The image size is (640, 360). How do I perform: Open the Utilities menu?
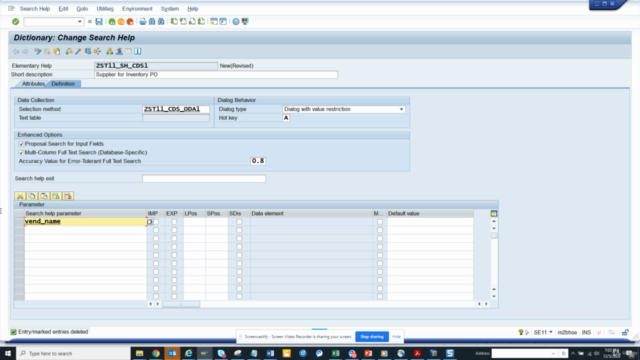point(105,9)
